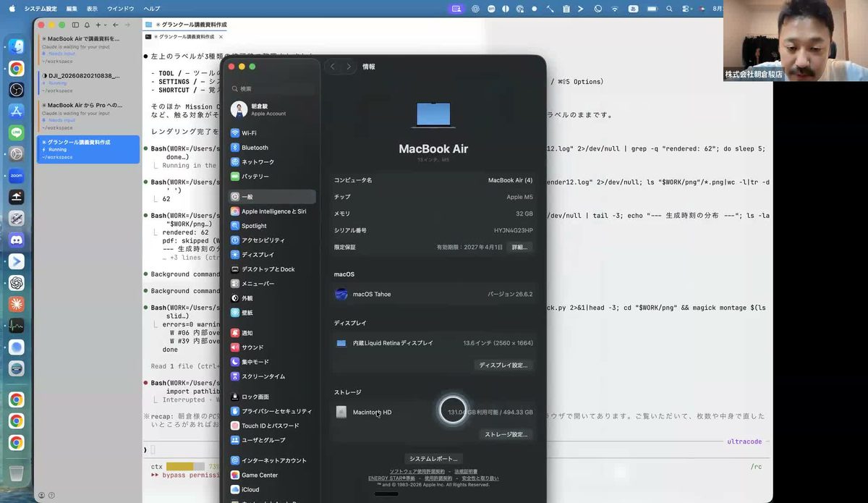Screen dimensions: 868x503
Task: Open Trash in the Dock
Action: pos(17,473)
